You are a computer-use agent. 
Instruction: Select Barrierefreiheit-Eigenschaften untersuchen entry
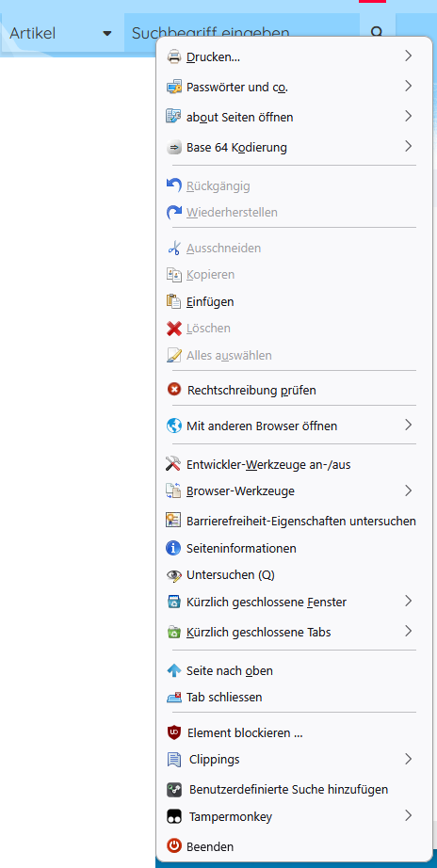pos(294,521)
